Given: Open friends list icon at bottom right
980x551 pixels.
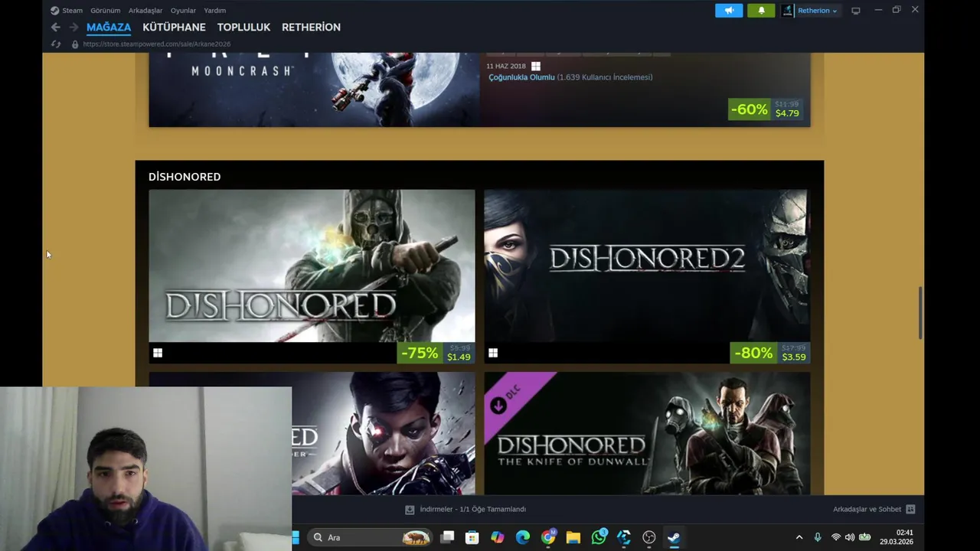Looking at the screenshot, I should (910, 510).
